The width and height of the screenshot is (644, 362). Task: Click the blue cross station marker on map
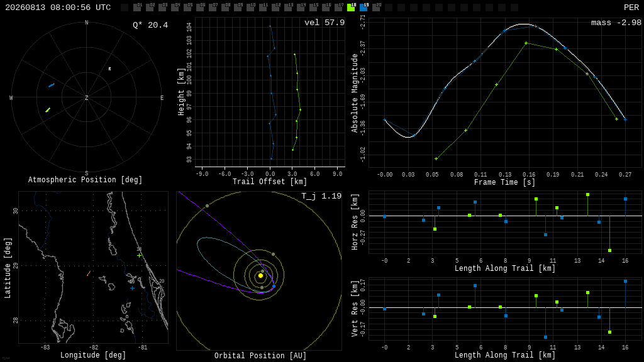[x=132, y=288]
